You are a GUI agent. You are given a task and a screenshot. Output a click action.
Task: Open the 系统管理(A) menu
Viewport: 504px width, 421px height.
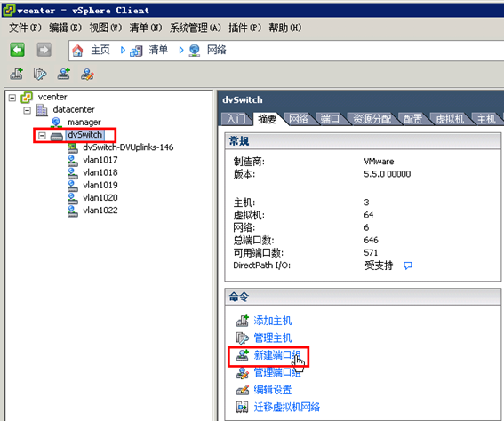coord(196,28)
